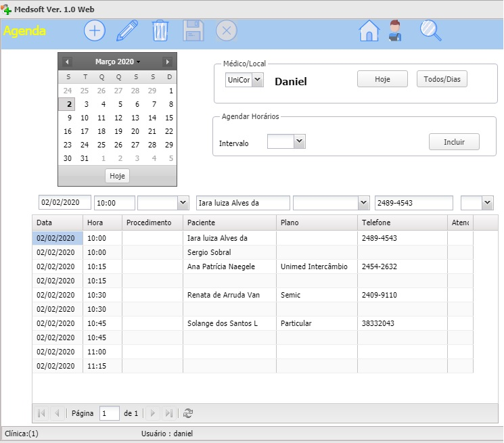Go to previous month in calendar

point(67,62)
